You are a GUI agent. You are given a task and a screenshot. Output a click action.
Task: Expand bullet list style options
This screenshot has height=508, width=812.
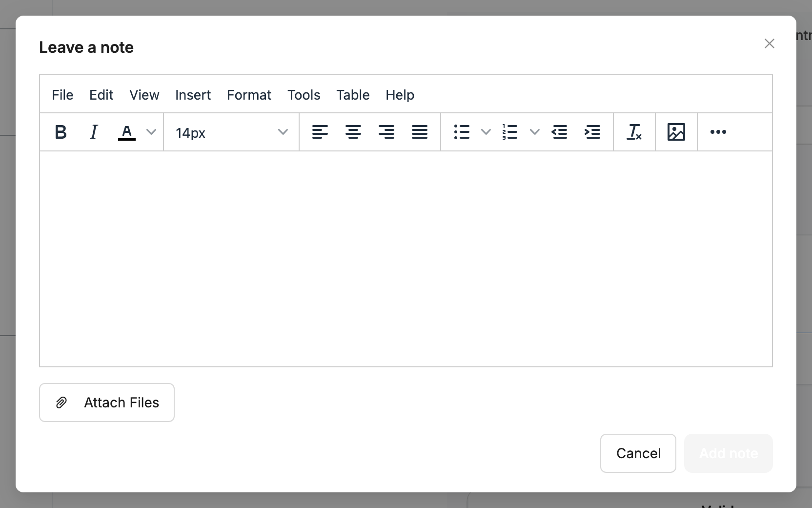coord(486,132)
